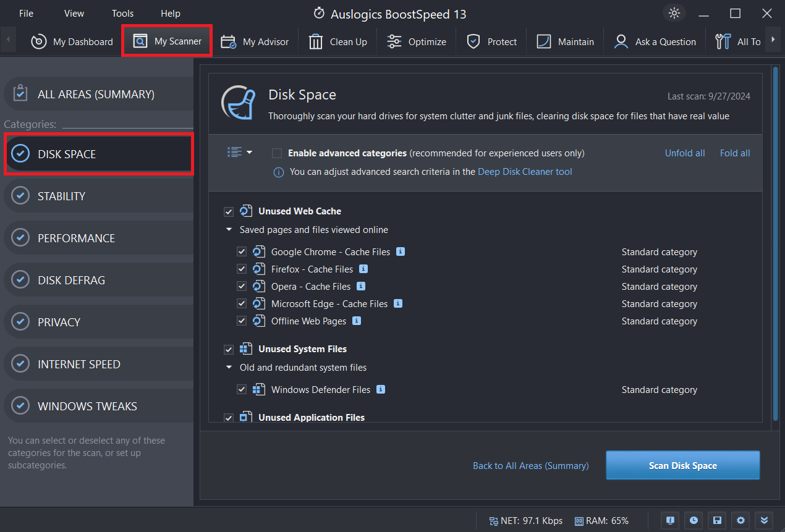Select the Stability category
785x532 pixels.
(98, 196)
